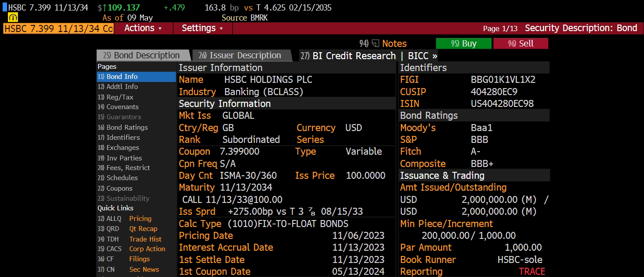Click the Book Runner HSBC-sole value

[520, 259]
